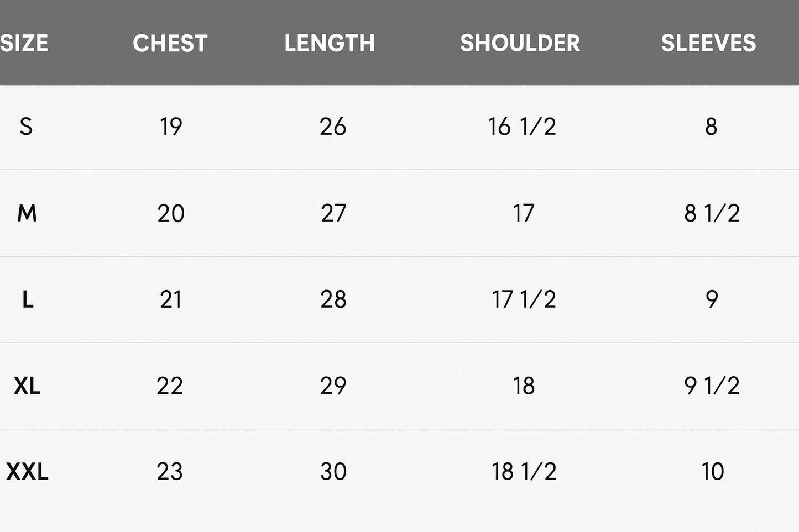Click length value 29 in the XL row

333,386
